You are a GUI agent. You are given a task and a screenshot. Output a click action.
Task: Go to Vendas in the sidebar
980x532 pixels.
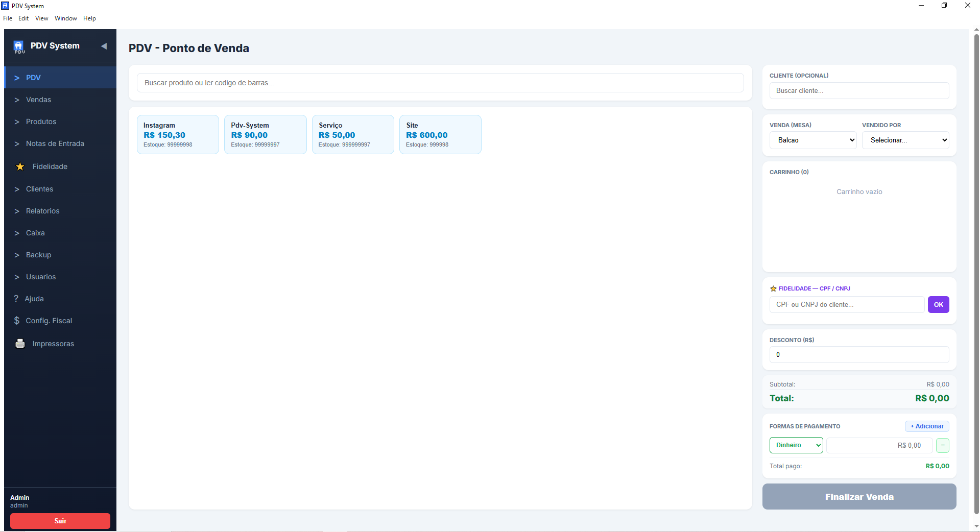38,100
